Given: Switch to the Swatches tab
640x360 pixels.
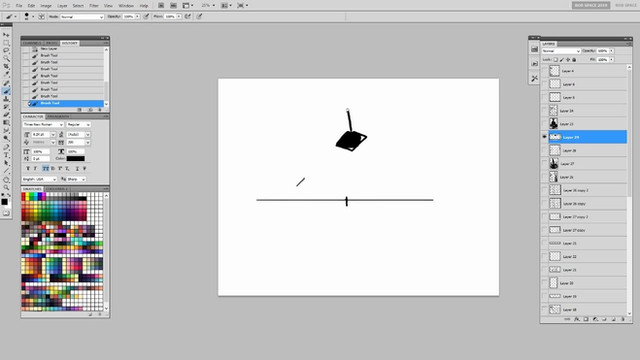Looking at the screenshot, I should [x=32, y=189].
